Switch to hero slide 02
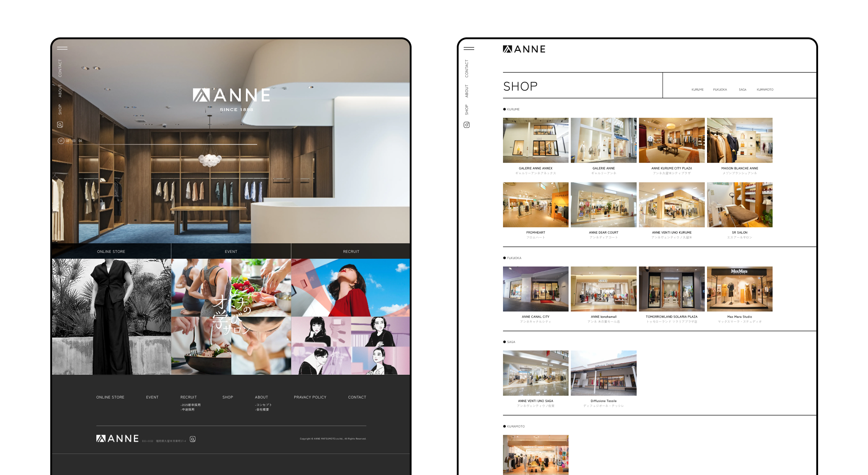 point(68,141)
